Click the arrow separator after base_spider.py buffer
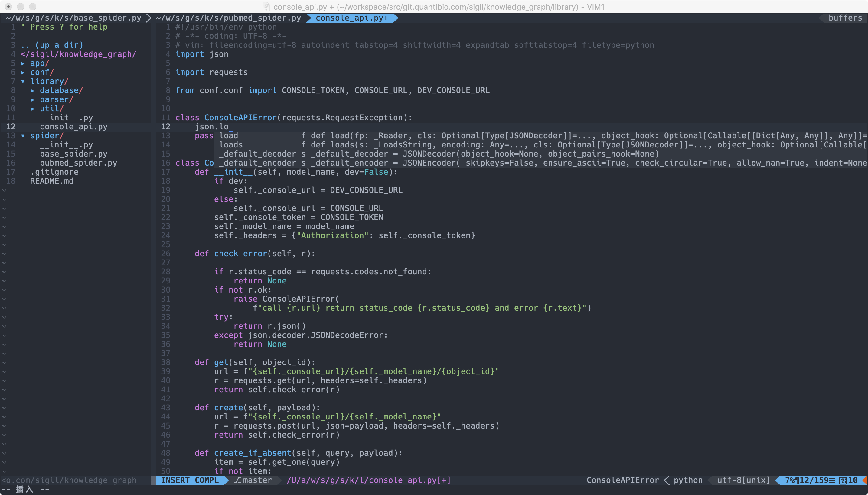 pos(149,18)
